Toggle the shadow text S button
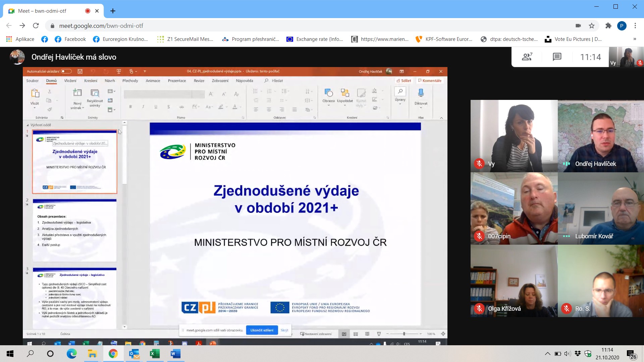 click(169, 107)
